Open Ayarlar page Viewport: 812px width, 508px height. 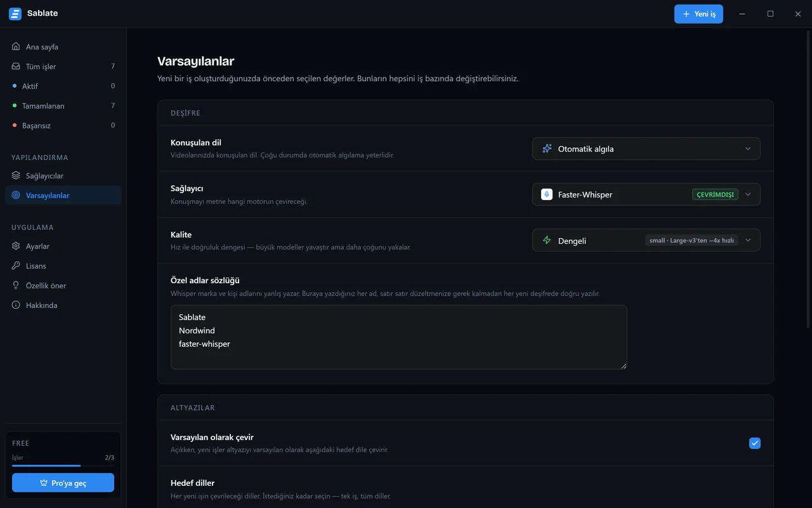click(x=63, y=246)
